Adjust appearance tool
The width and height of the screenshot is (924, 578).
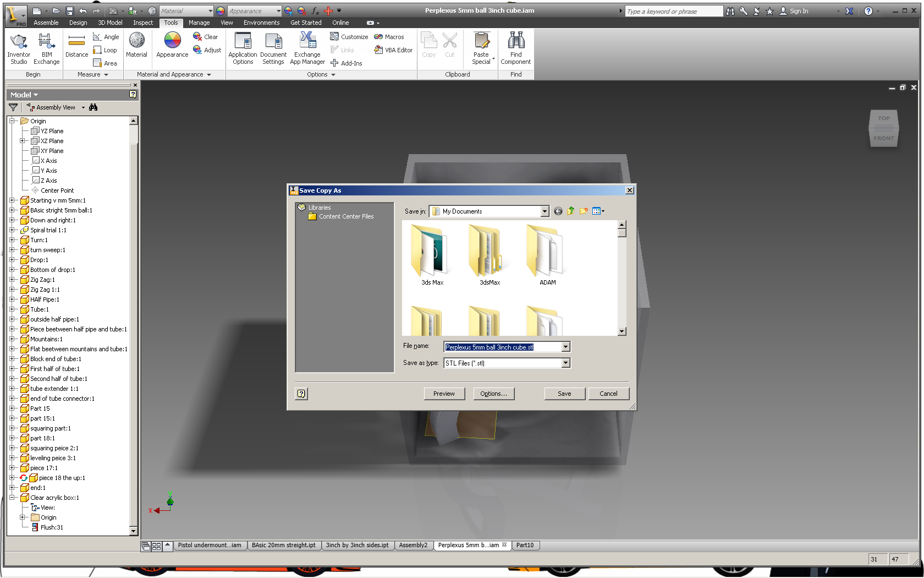pyautogui.click(x=207, y=50)
